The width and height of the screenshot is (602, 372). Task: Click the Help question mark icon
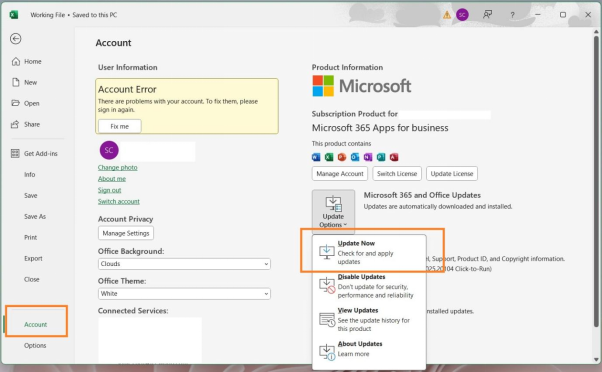coord(512,15)
